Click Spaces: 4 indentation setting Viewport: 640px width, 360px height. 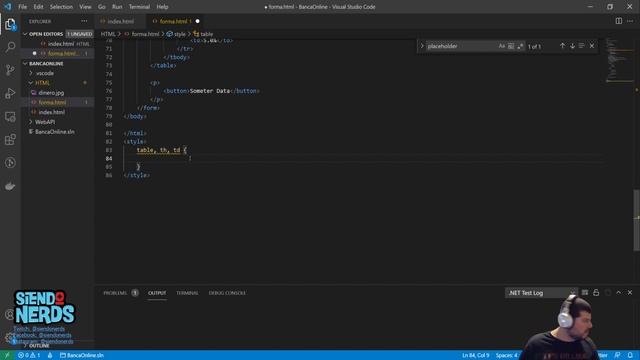tap(507, 355)
